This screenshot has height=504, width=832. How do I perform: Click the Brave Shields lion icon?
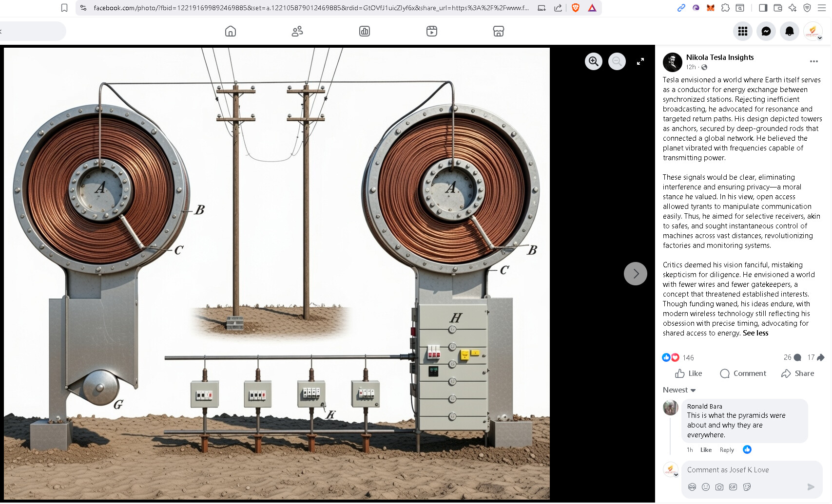(576, 8)
